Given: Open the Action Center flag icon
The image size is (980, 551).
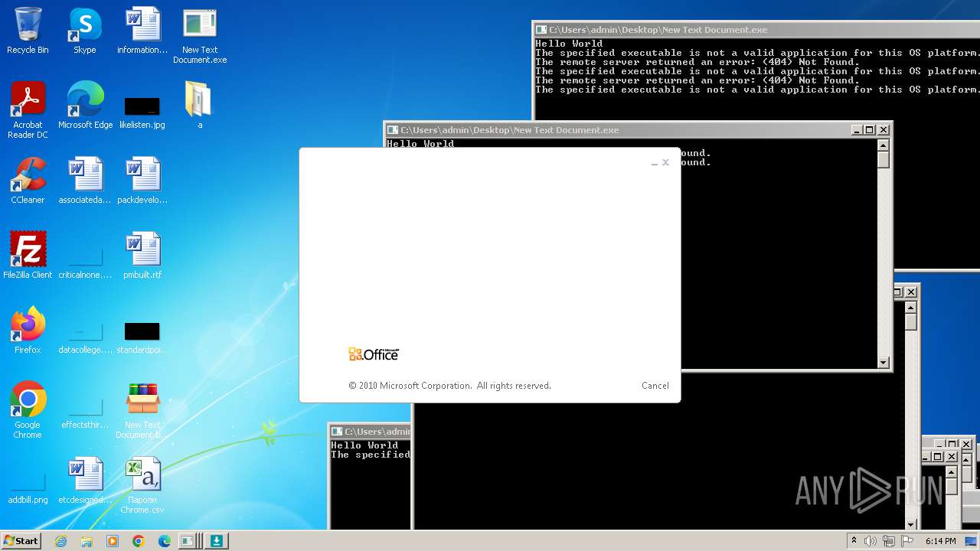Looking at the screenshot, I should 907,541.
